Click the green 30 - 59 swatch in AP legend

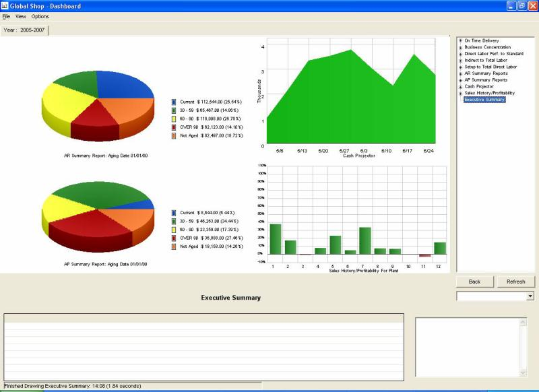[x=174, y=221]
